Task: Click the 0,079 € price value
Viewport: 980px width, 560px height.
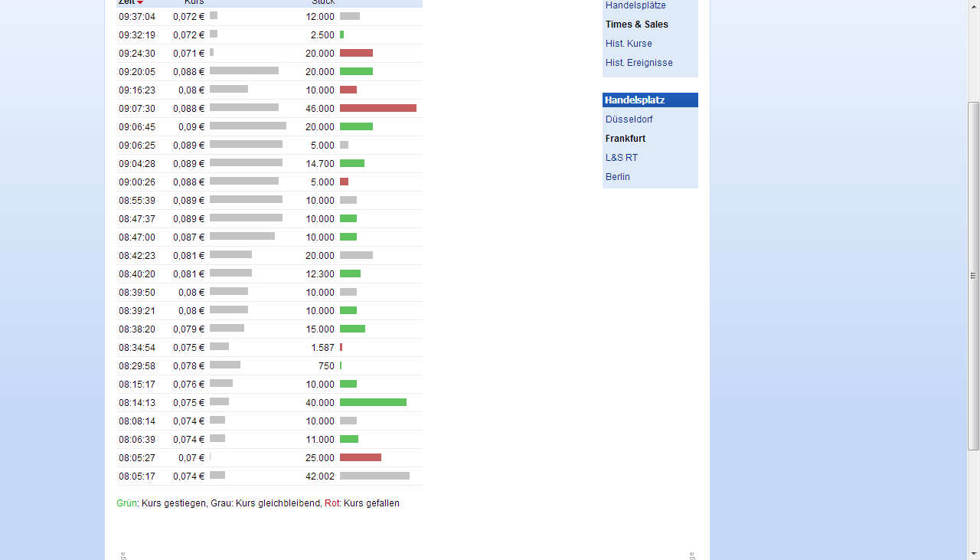Action: click(x=189, y=329)
